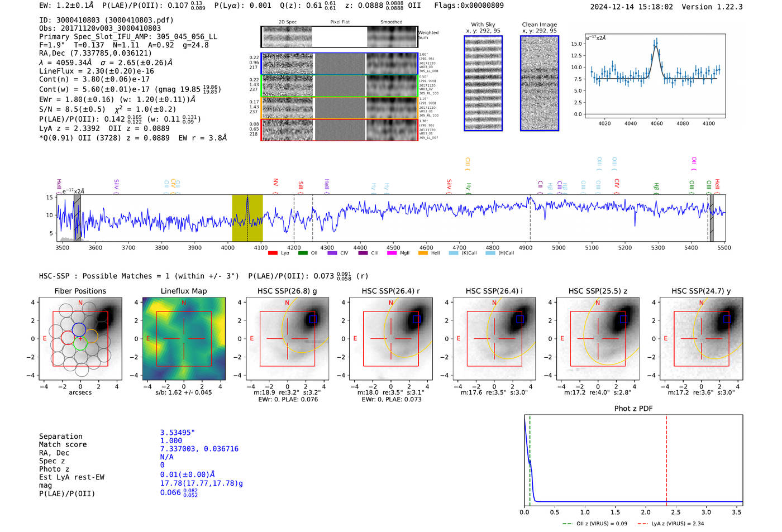The image size is (782, 532).
Task: Click the 2024-12-14 15:18:02 timestamp
Action: point(632,7)
